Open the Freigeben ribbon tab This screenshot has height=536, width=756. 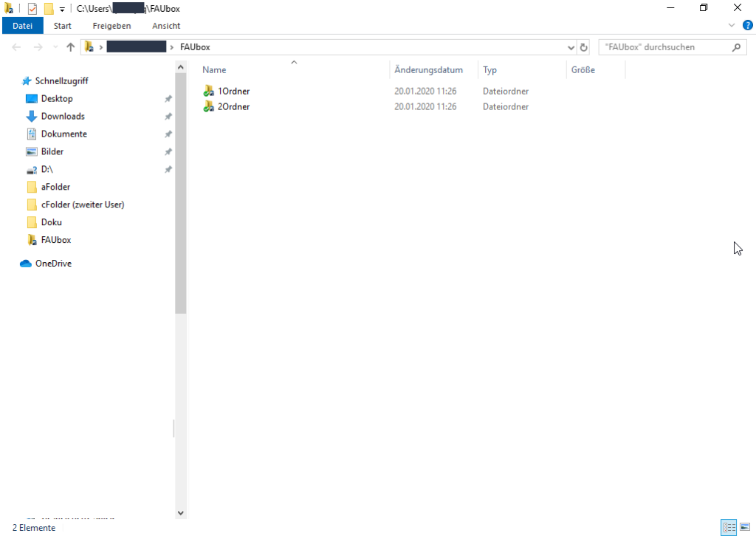(x=111, y=26)
